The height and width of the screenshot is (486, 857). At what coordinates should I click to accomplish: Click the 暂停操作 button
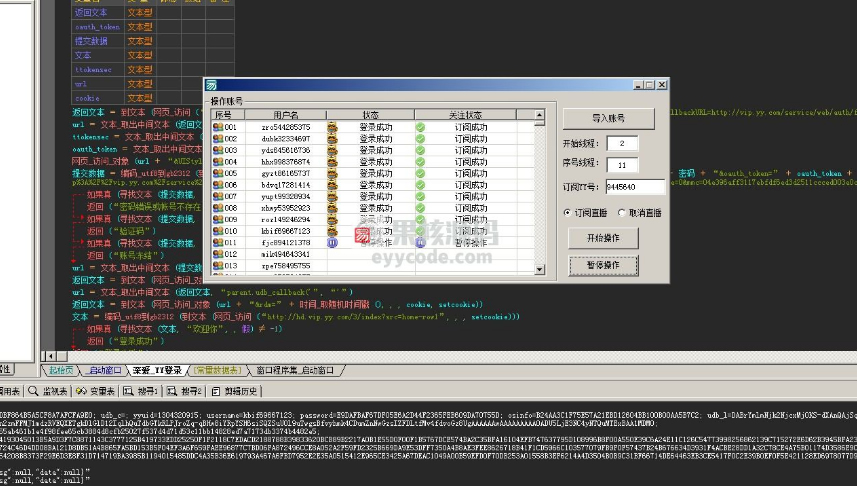603,265
